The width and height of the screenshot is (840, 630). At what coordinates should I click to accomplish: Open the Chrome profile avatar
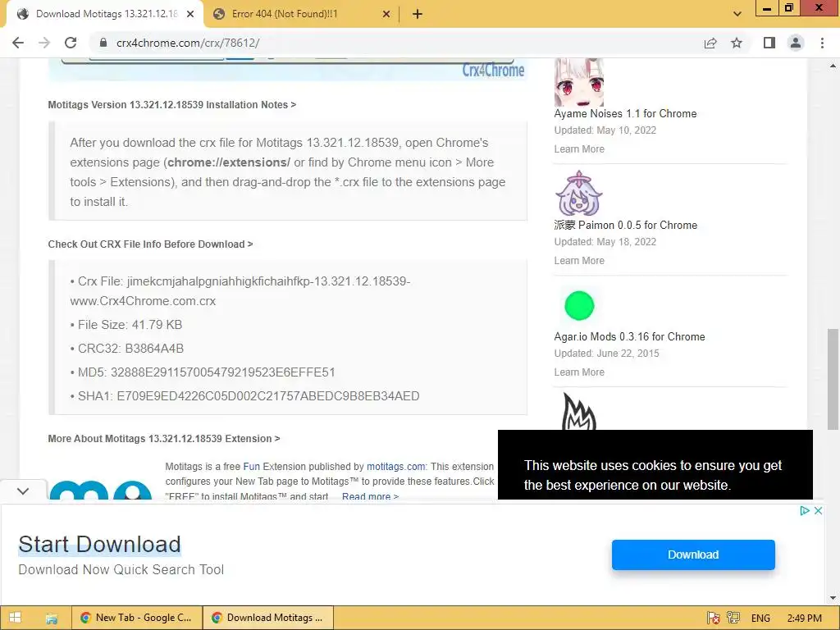(796, 43)
